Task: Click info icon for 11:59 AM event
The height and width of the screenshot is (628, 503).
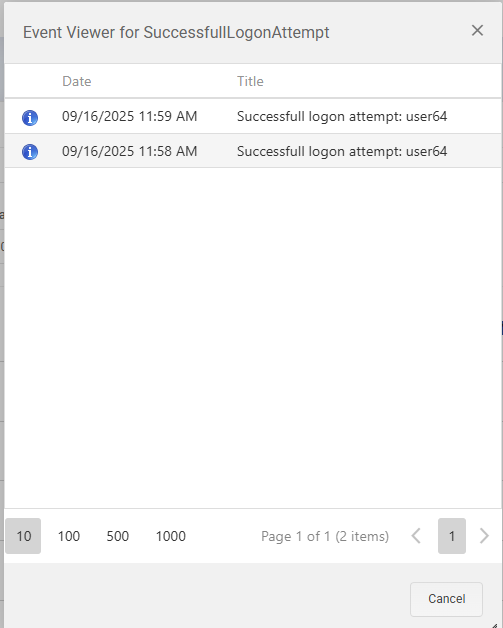Action: (30, 118)
